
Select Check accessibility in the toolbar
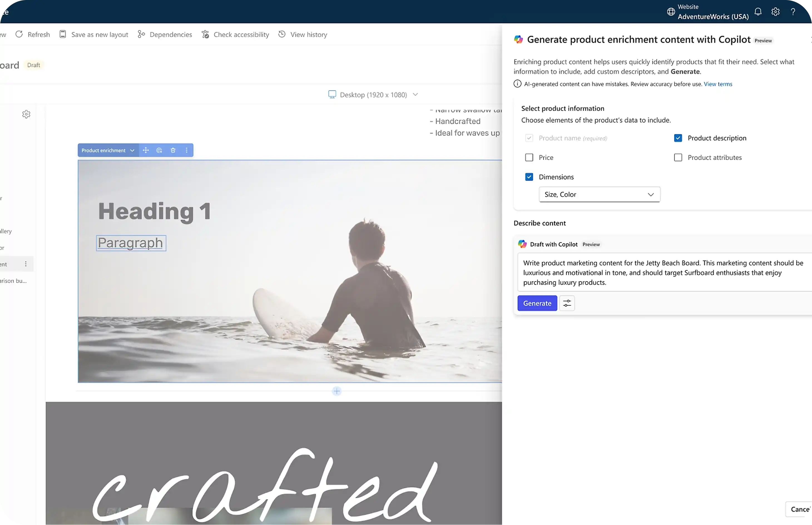pyautogui.click(x=235, y=34)
